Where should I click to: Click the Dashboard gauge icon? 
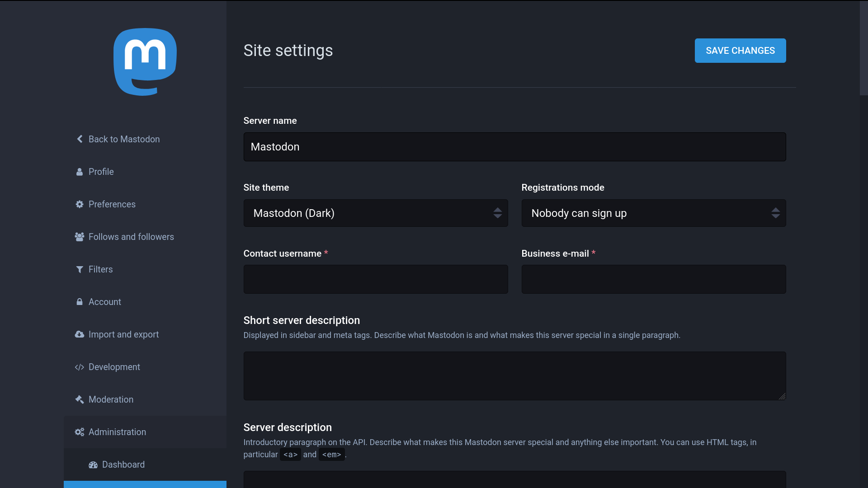tap(93, 465)
